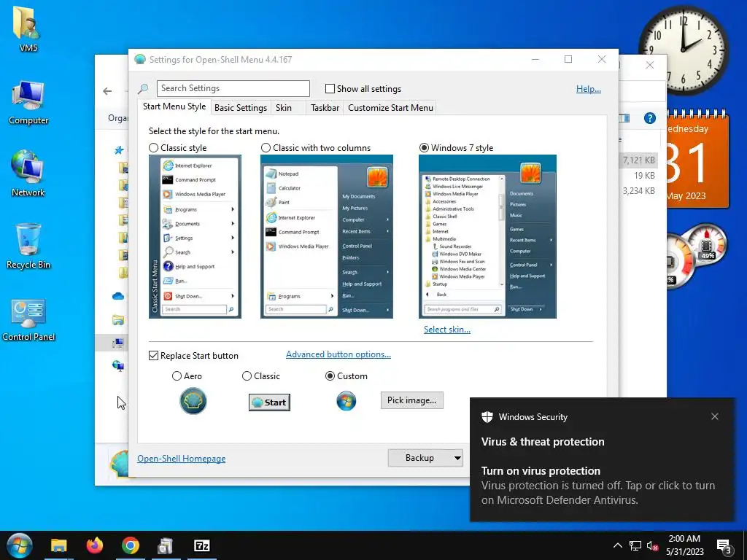Open the network icon in system tray
This screenshot has height=560, width=747.
click(635, 545)
